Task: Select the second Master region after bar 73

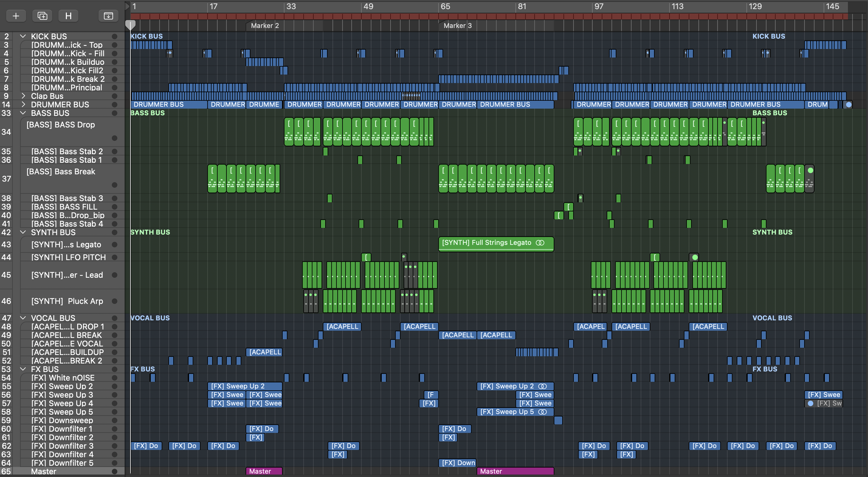Action: tap(515, 471)
